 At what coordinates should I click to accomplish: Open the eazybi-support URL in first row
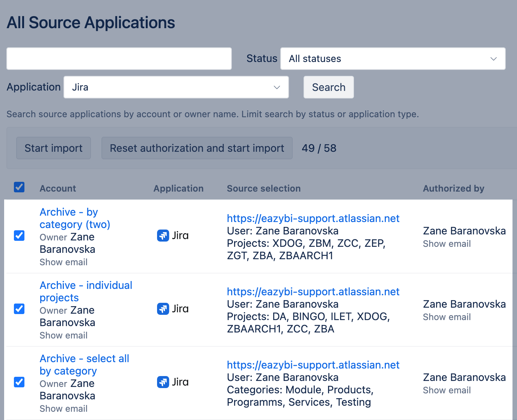(x=313, y=218)
